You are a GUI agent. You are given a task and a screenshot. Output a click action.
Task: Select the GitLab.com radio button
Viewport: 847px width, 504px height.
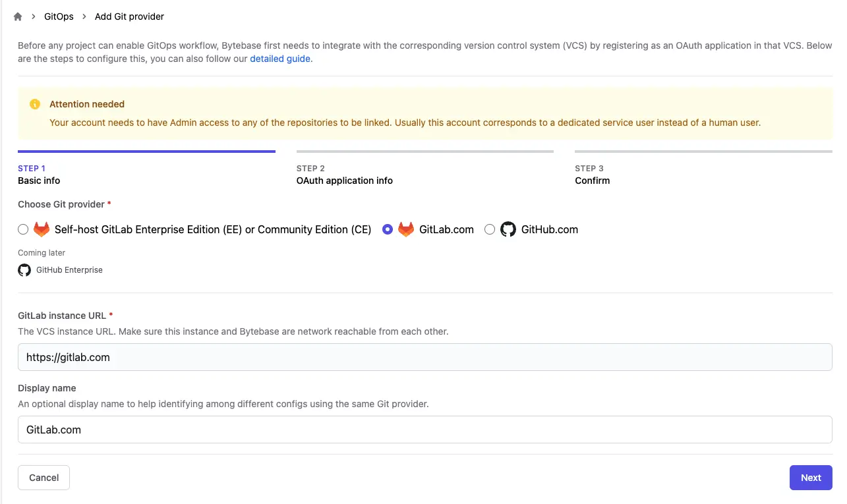click(x=388, y=229)
